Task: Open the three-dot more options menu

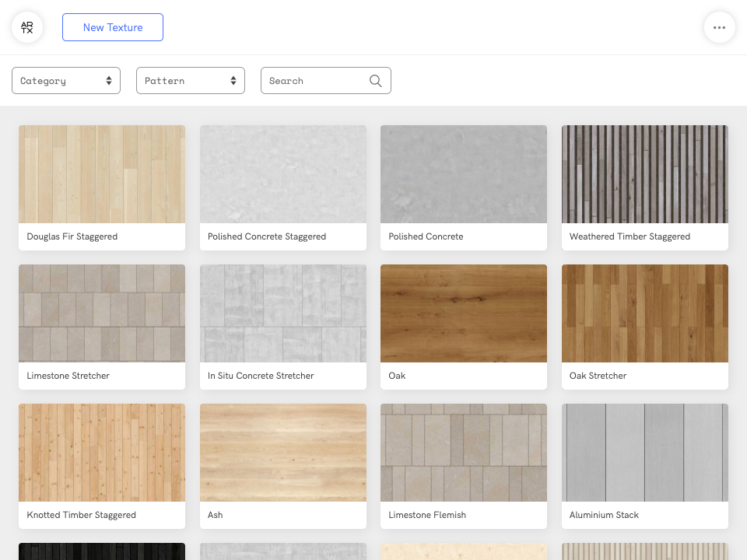Action: coord(719,27)
